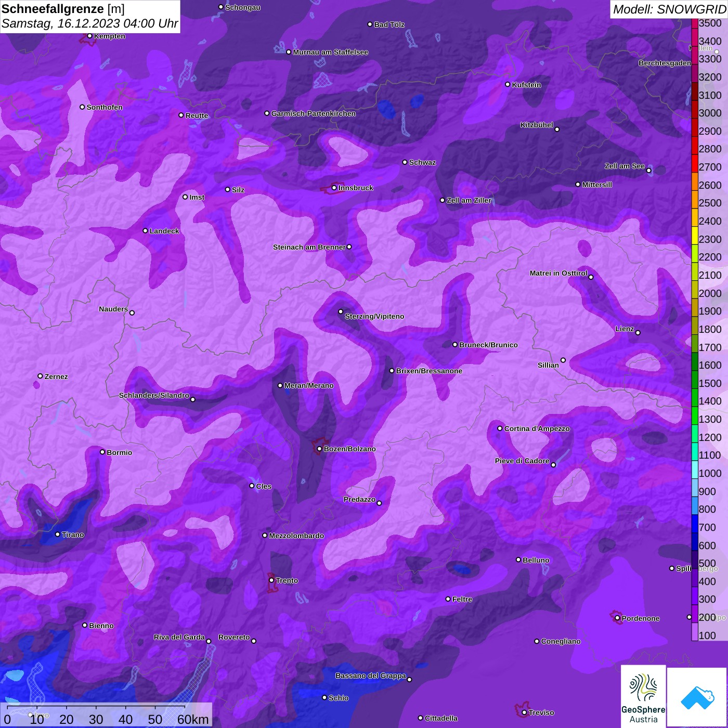
Task: Click the 3500 legend value
Action: (x=710, y=23)
